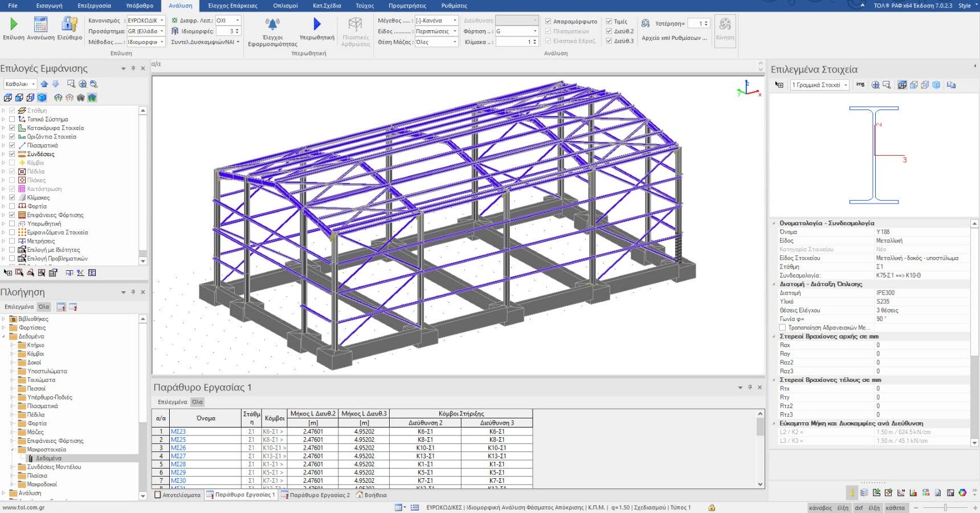Open Έλεγχοι Εφαρμοσιμότητας bell icon
This screenshot has height=513, width=980.
(x=272, y=24)
